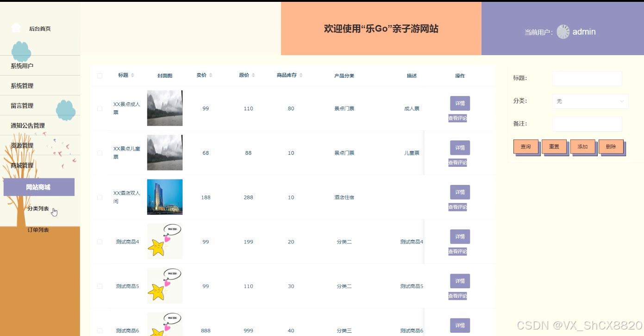
Task: Open 测试商品5 star cover thumbnail
Action: tap(165, 286)
